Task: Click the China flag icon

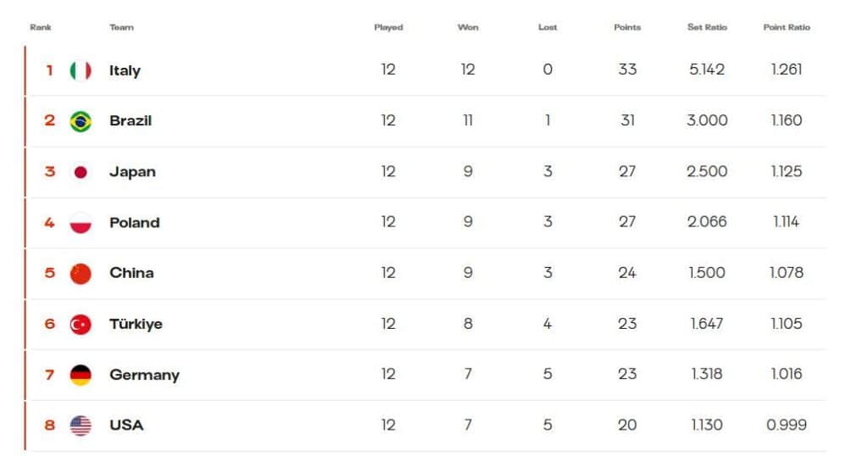Action: [81, 274]
